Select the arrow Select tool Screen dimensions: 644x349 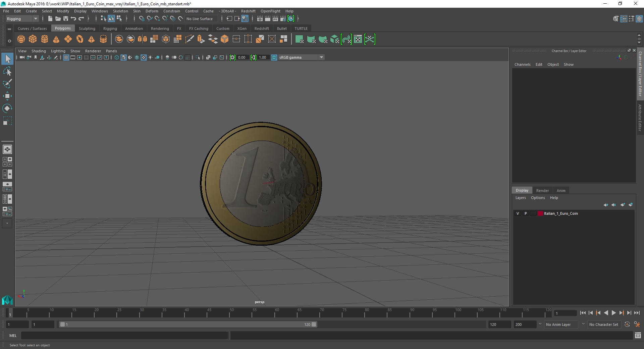click(7, 59)
